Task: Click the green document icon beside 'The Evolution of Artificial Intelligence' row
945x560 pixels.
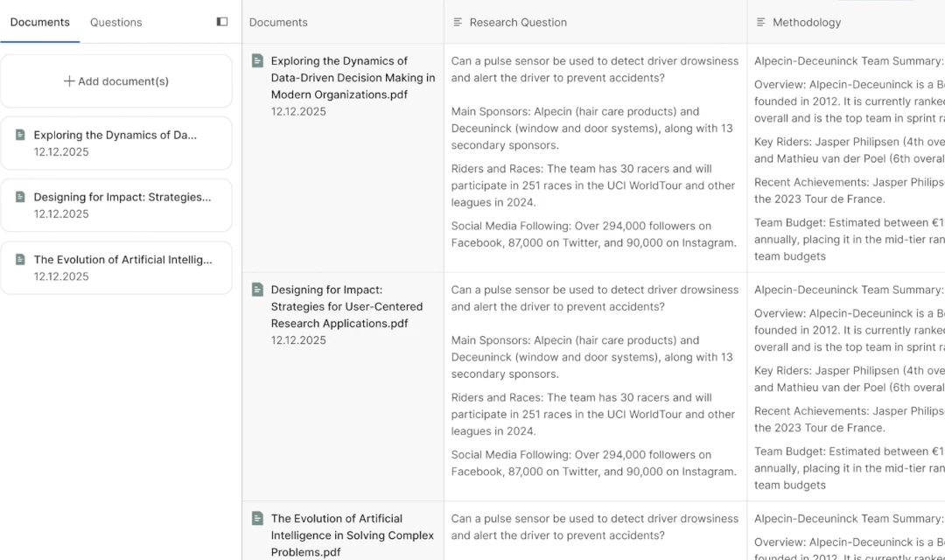Action: [257, 518]
